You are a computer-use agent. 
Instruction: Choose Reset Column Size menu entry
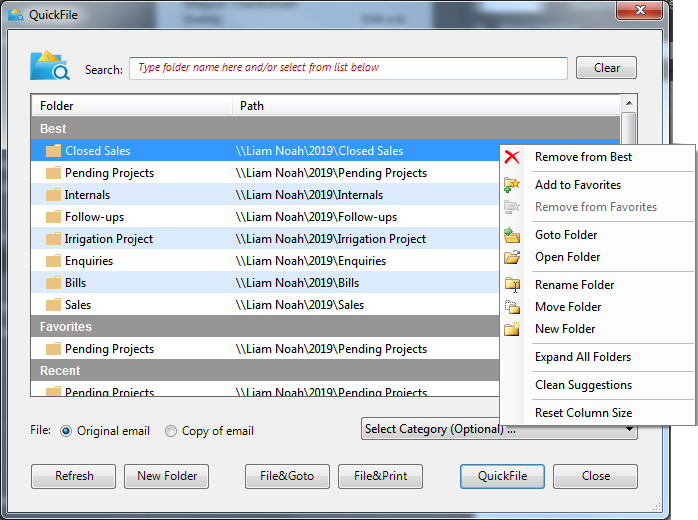click(x=583, y=413)
